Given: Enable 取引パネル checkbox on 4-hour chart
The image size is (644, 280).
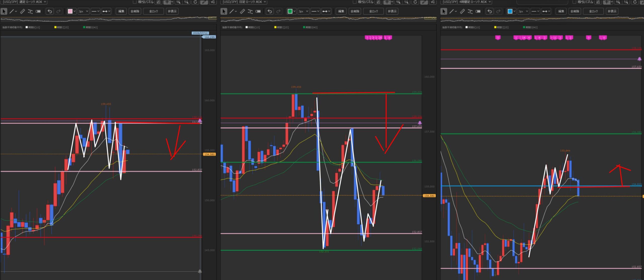Looking at the screenshot, I should 574,2.
